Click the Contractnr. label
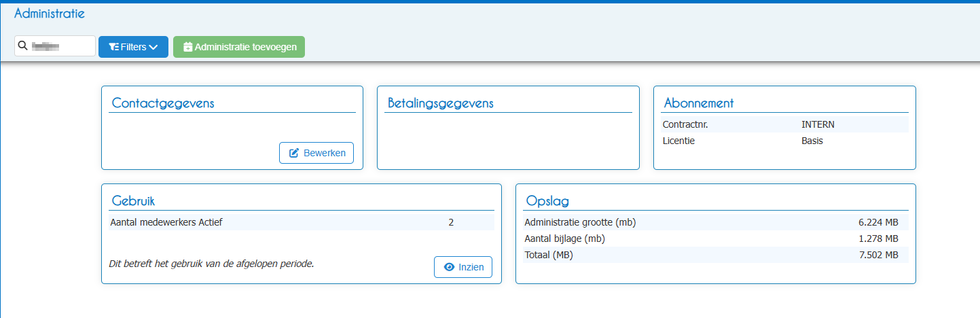 [x=685, y=124]
